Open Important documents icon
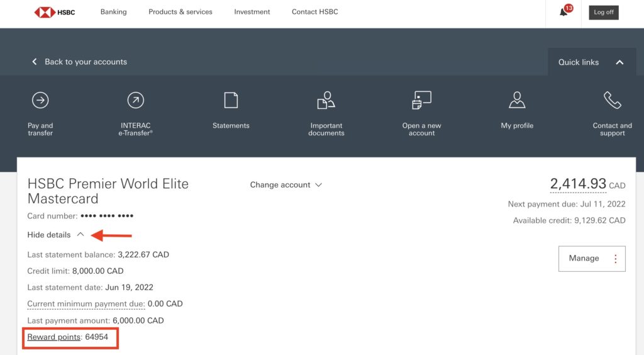Image resolution: width=644 pixels, height=355 pixels. point(326,100)
